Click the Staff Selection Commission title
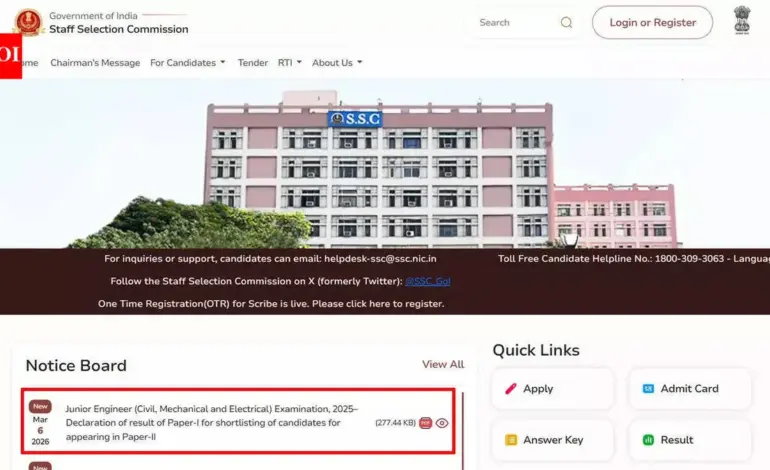 click(118, 29)
